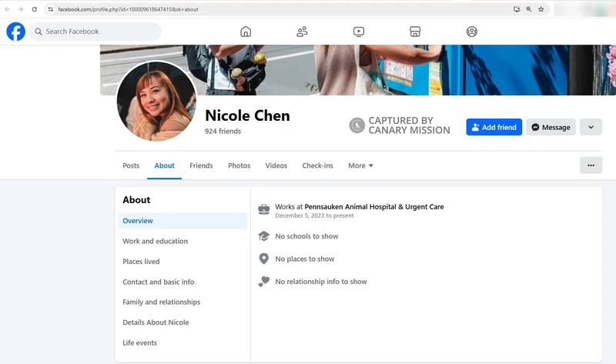Click the browser address bar URL
The image size is (616, 364).
click(x=128, y=9)
